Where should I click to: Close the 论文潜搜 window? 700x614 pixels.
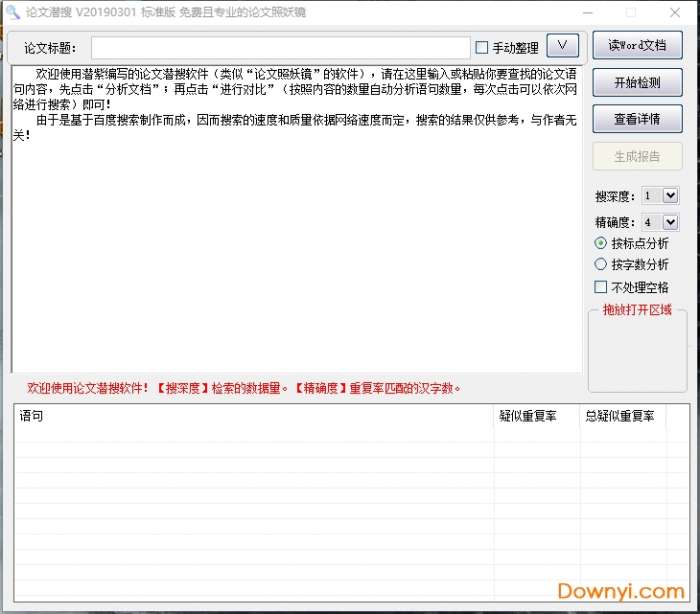pyautogui.click(x=674, y=12)
